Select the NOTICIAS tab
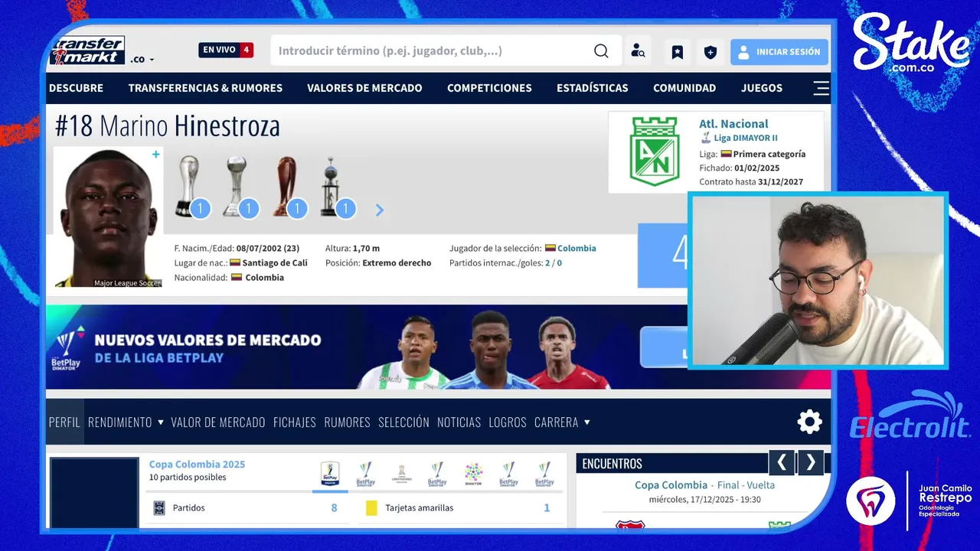The image size is (980, 551). pyautogui.click(x=459, y=422)
